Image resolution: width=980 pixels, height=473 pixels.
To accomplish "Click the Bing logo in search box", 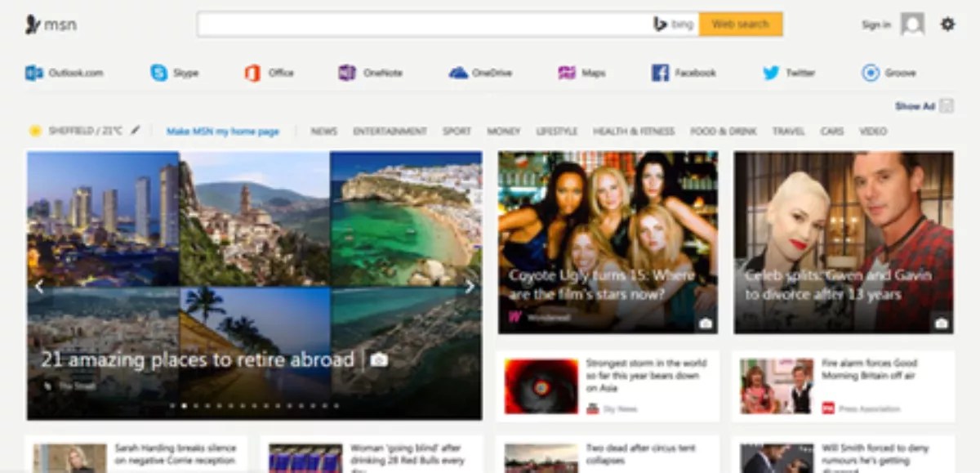I will (x=673, y=25).
